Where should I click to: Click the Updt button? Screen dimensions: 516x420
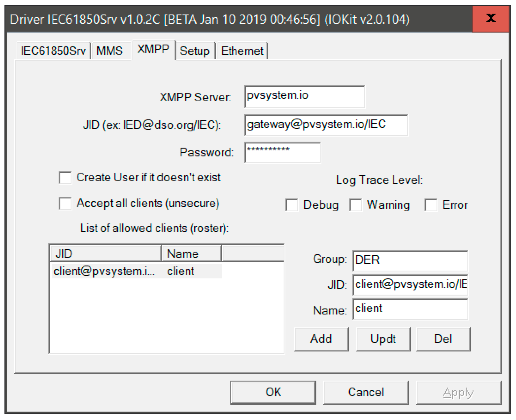[383, 339]
